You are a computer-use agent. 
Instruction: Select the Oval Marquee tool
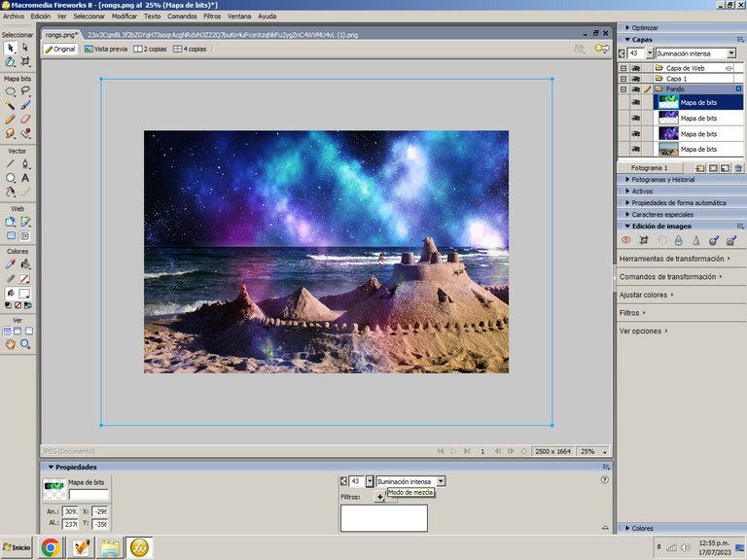point(10,91)
